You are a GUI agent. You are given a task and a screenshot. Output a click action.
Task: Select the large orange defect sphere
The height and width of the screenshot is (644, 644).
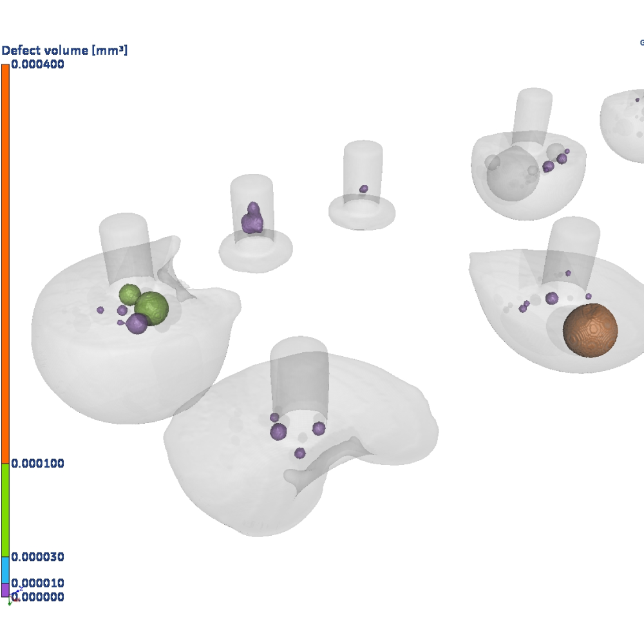[590, 329]
